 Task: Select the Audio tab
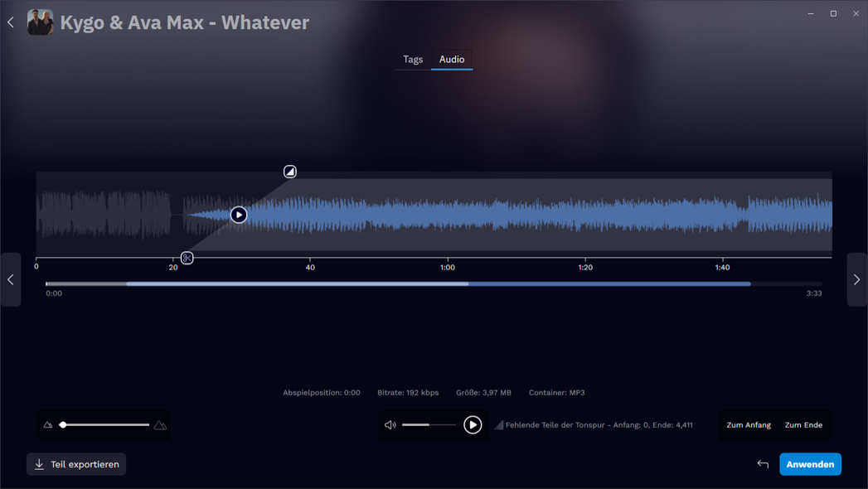452,60
